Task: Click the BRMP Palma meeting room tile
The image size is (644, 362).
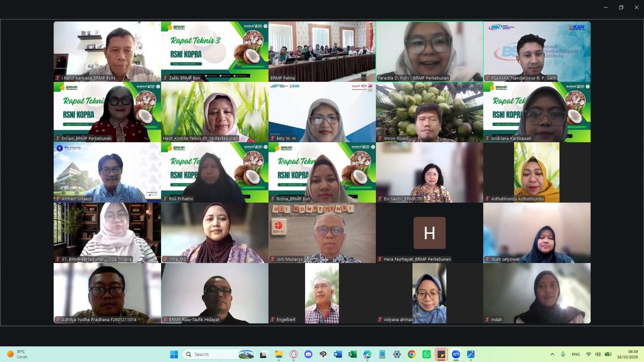Action: (322, 52)
